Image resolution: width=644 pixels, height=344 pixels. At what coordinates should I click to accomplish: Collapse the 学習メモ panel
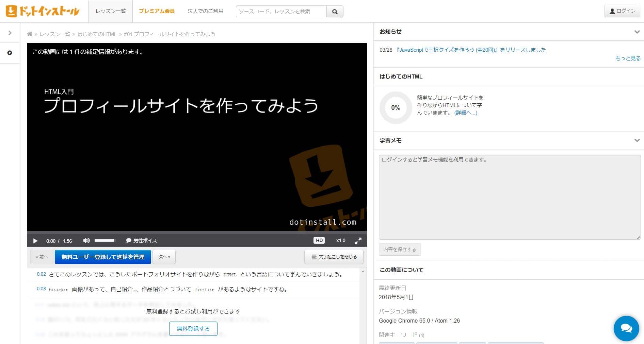pos(637,140)
